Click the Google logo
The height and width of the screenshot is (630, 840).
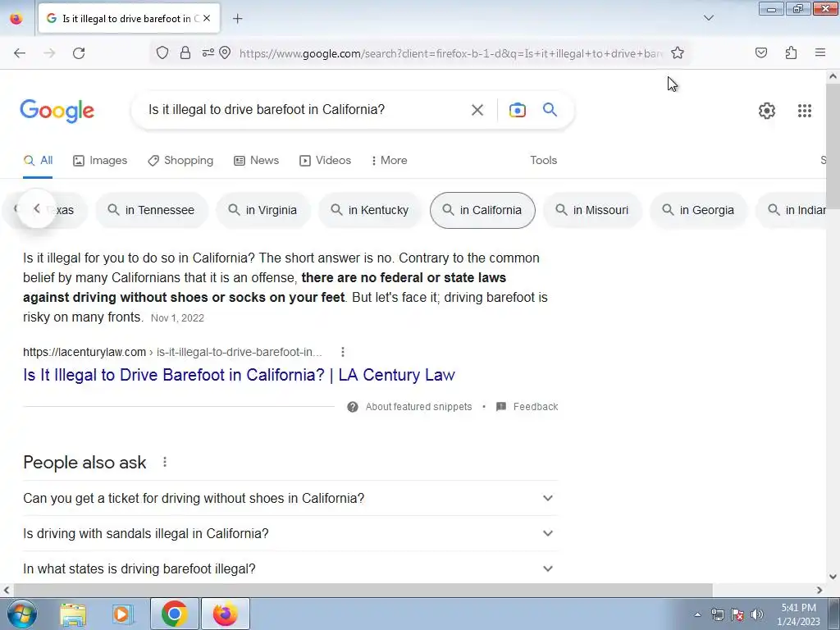coord(57,111)
